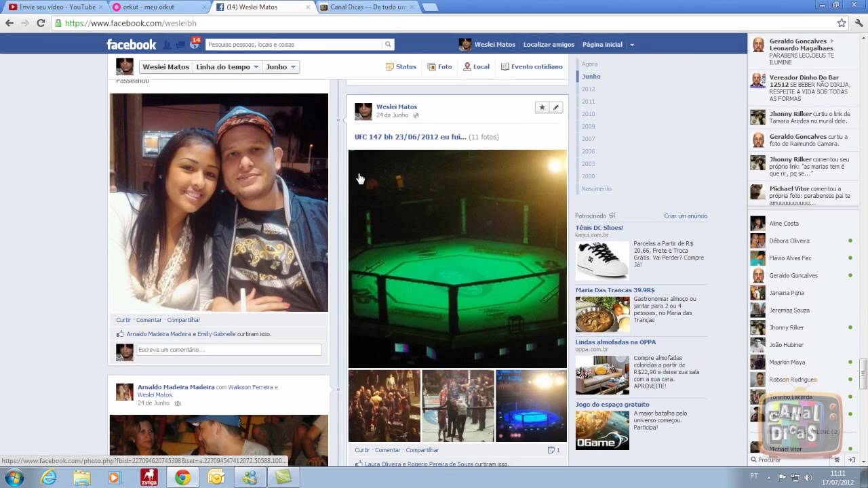This screenshot has height=488, width=868.
Task: Click the Facebook search input
Action: [294, 45]
